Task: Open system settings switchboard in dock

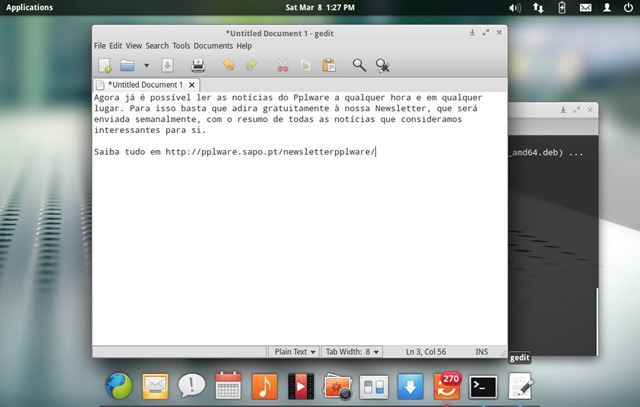Action: point(374,387)
